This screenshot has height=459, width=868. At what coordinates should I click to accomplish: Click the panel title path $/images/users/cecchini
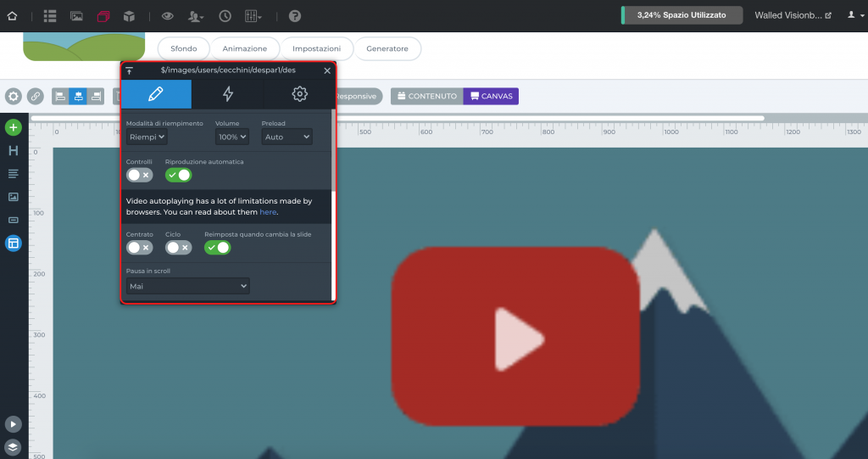point(228,70)
